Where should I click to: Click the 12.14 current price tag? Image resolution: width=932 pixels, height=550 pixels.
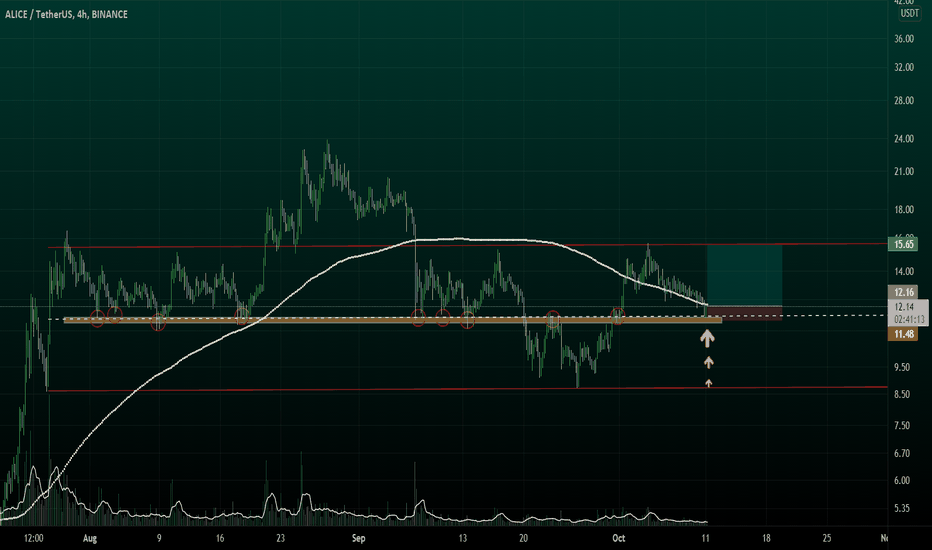click(x=904, y=307)
